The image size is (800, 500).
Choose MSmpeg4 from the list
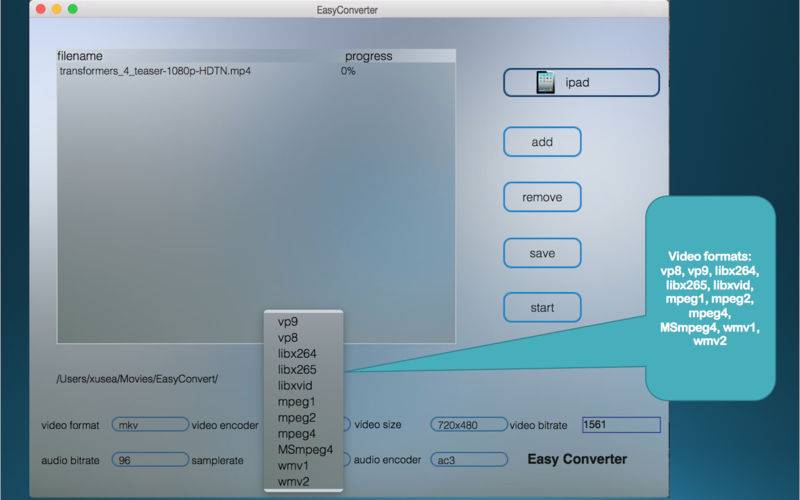pyautogui.click(x=303, y=450)
